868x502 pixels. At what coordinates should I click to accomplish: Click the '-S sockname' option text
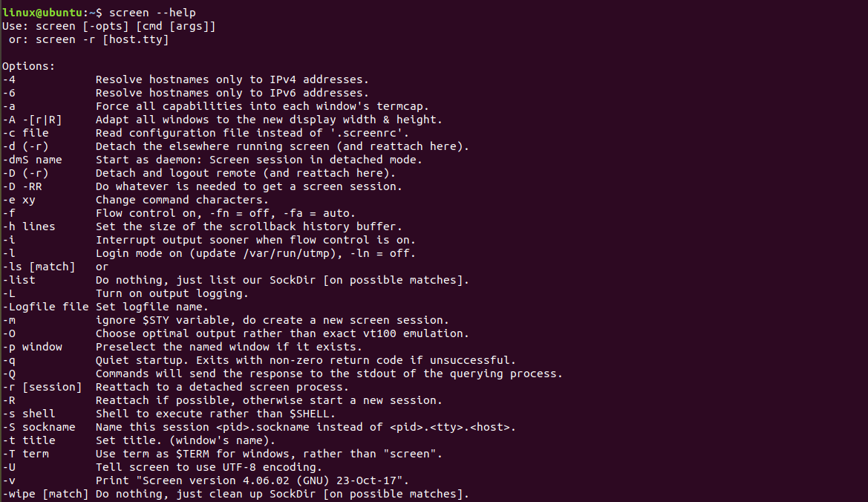pyautogui.click(x=39, y=427)
